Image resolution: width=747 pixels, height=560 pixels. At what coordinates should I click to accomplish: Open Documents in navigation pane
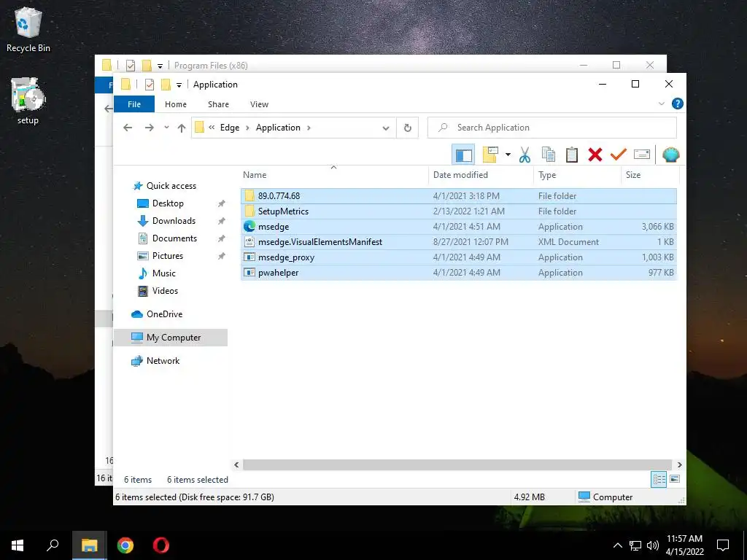pos(167,238)
